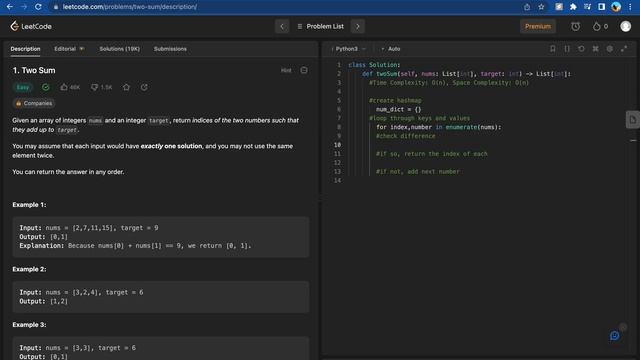Click the 'for index,number in enumerate(nums)' line
This screenshot has width=640, height=360.
pos(439,127)
